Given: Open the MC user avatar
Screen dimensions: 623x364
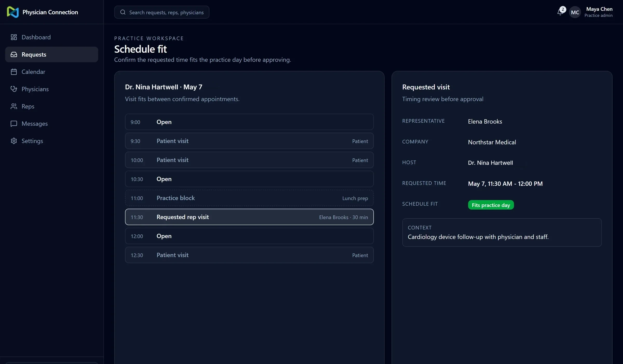Looking at the screenshot, I should pos(575,12).
